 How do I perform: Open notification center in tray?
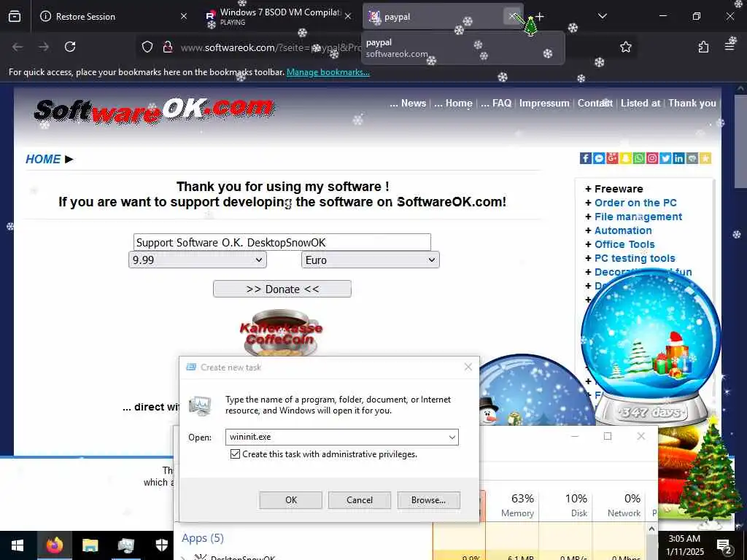724,545
